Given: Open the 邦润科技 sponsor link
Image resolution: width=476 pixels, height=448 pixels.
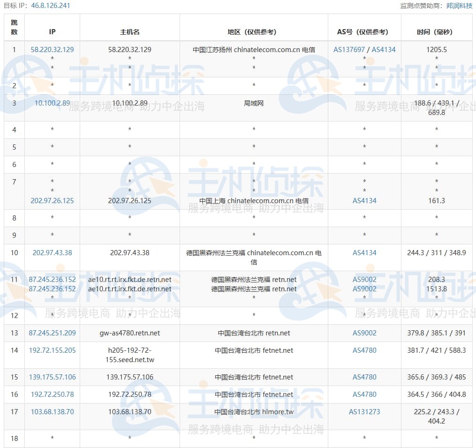Looking at the screenshot, I should [459, 6].
